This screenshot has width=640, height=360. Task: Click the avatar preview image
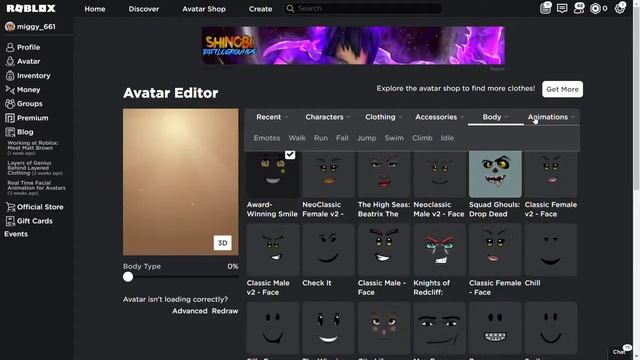(x=181, y=182)
